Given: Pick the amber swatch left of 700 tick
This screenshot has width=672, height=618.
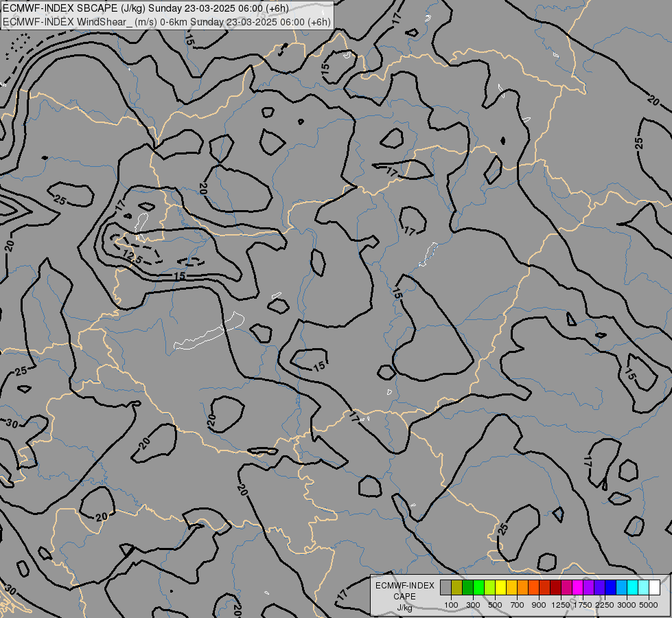Looking at the screenshot, I should tap(511, 587).
